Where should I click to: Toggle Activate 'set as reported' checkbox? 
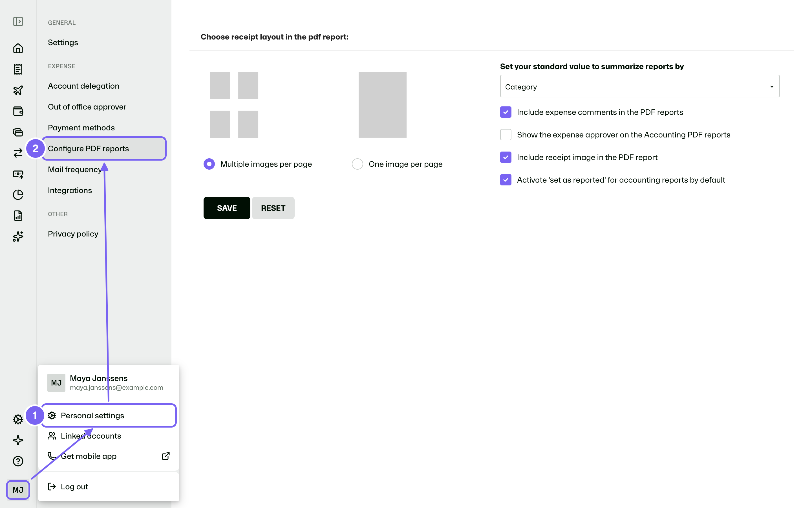[505, 180]
